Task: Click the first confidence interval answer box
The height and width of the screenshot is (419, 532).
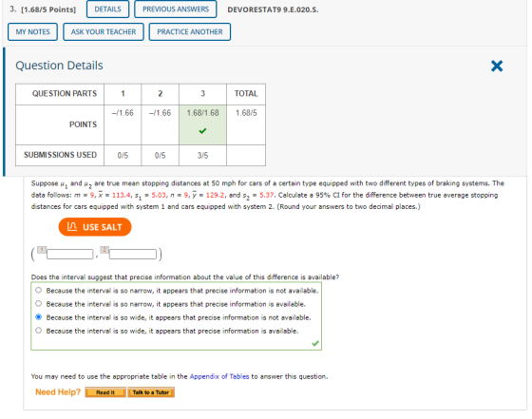Action: pos(70,254)
